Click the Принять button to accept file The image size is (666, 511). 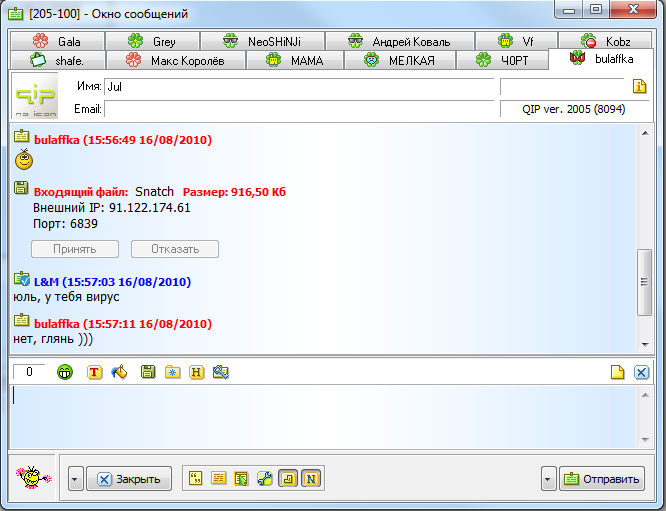click(75, 249)
